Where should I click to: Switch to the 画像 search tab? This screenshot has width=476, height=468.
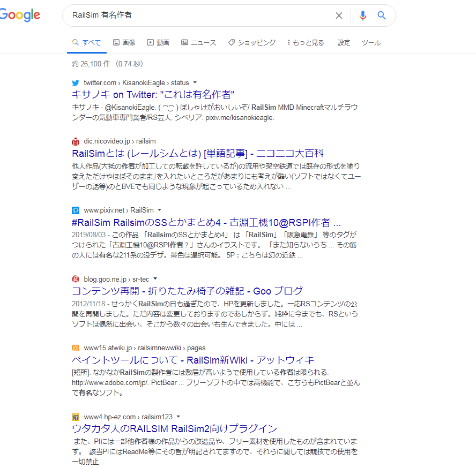[x=124, y=42]
